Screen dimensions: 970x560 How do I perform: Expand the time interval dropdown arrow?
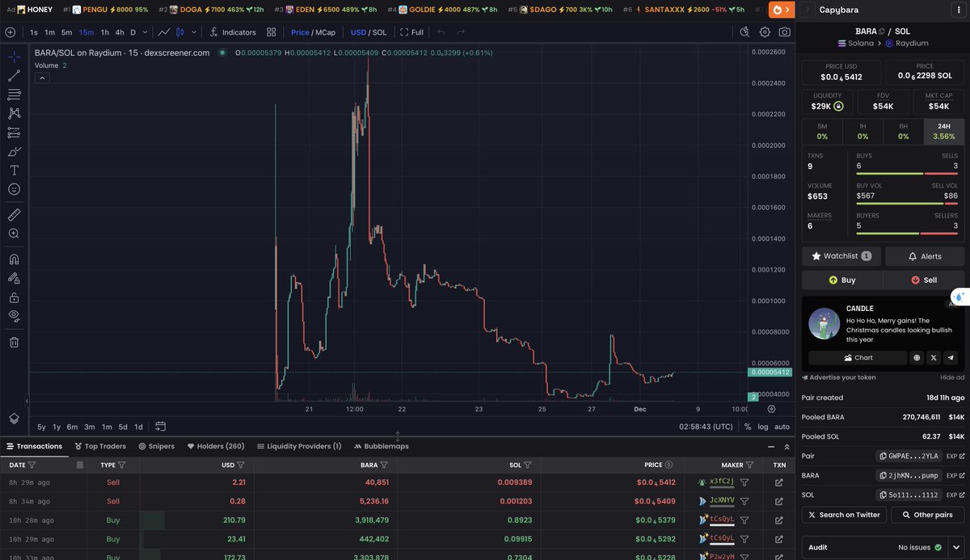pyautogui.click(x=145, y=32)
